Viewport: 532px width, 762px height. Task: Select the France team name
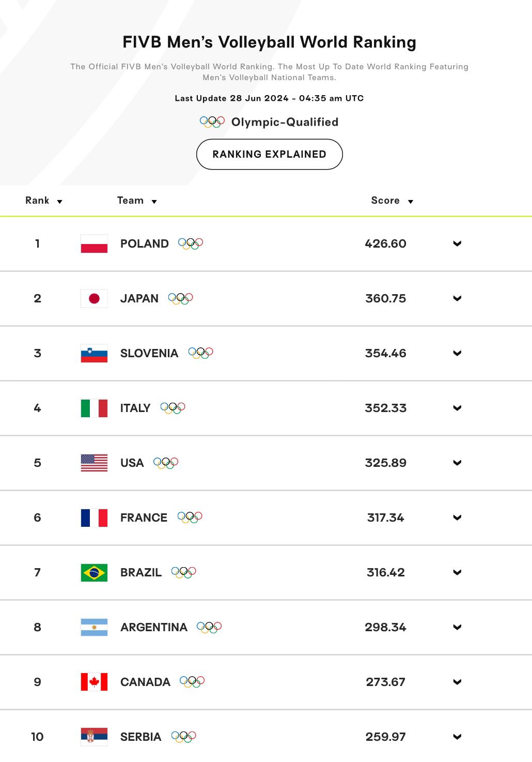click(x=144, y=518)
